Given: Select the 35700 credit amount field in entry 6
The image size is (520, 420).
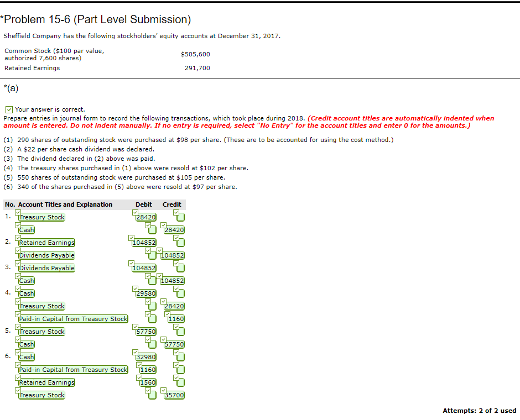Looking at the screenshot, I should (x=173, y=395).
